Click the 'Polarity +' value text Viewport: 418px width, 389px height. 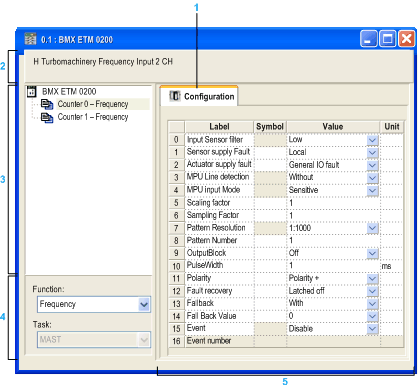[x=304, y=278]
